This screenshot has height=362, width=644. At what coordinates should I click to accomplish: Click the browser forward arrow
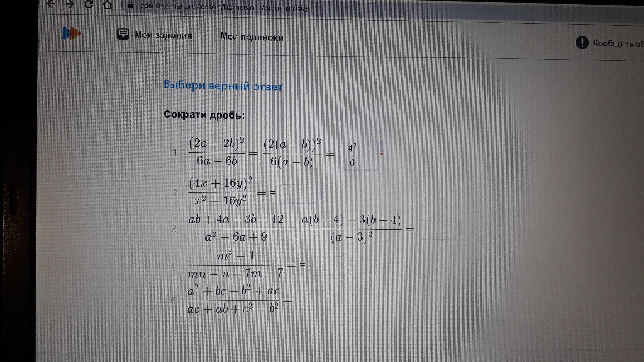click(x=70, y=4)
